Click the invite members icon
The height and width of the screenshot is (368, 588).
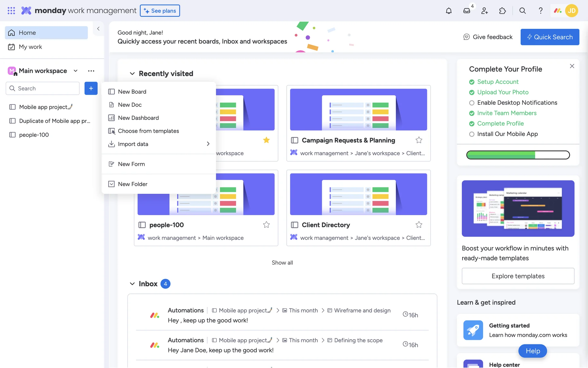[484, 11]
